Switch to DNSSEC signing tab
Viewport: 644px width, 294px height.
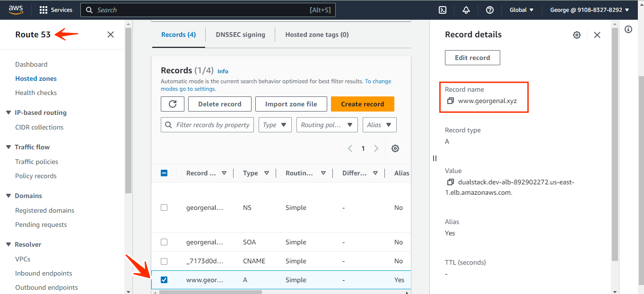point(240,35)
